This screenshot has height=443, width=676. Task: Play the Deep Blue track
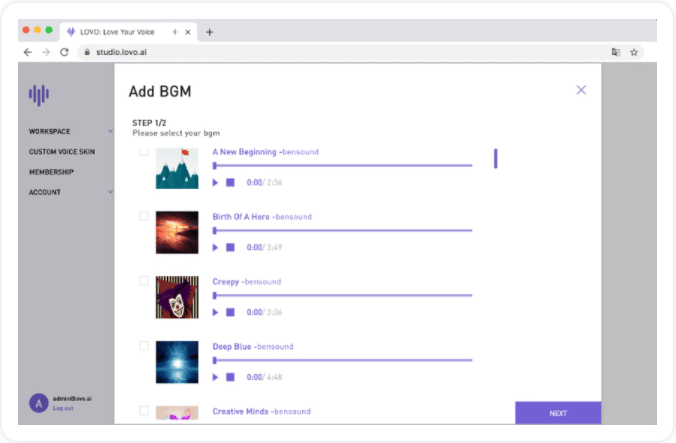click(x=215, y=377)
